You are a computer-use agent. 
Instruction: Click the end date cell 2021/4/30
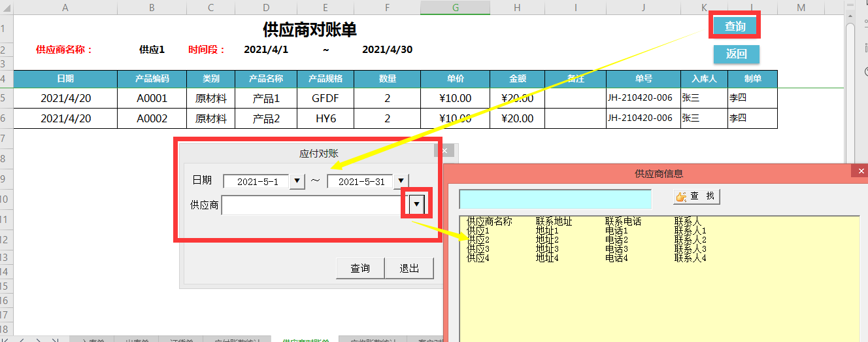pyautogui.click(x=388, y=50)
